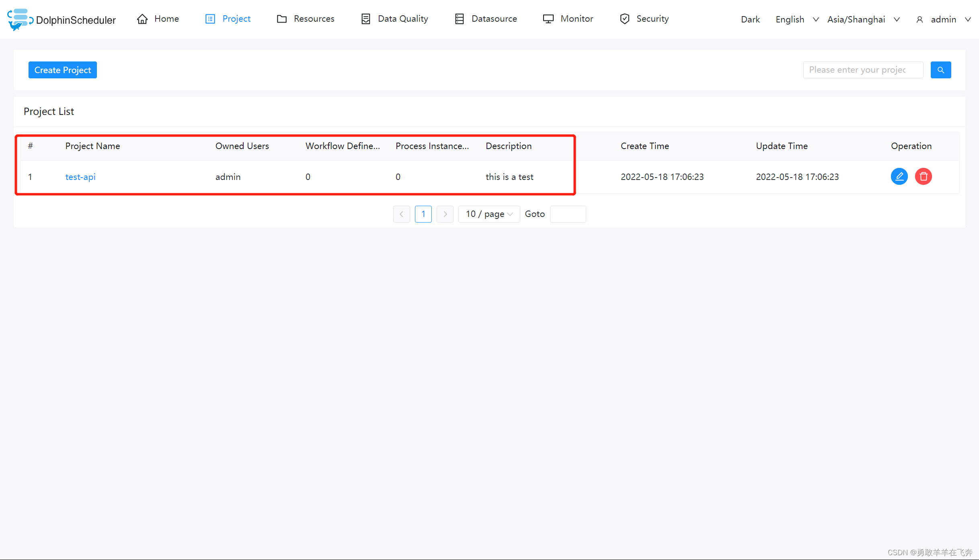Image resolution: width=979 pixels, height=560 pixels.
Task: Click the Create Project button
Action: tap(62, 70)
